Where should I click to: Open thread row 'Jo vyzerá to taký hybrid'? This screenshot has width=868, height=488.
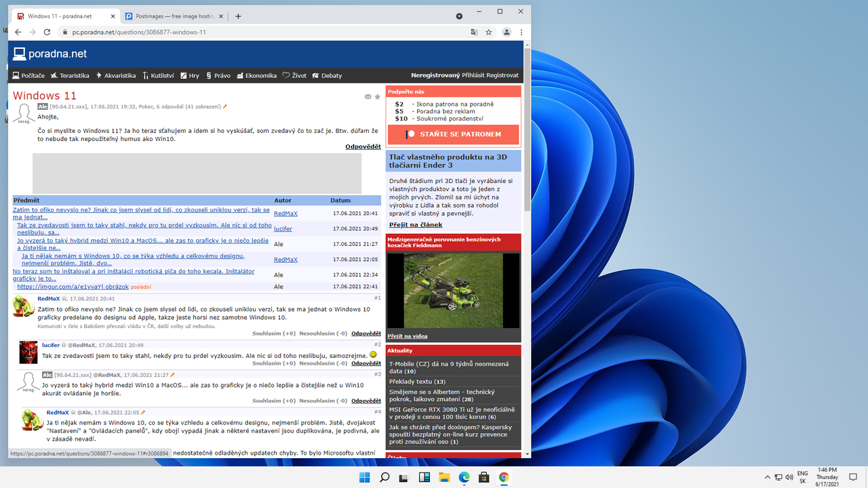pos(144,244)
